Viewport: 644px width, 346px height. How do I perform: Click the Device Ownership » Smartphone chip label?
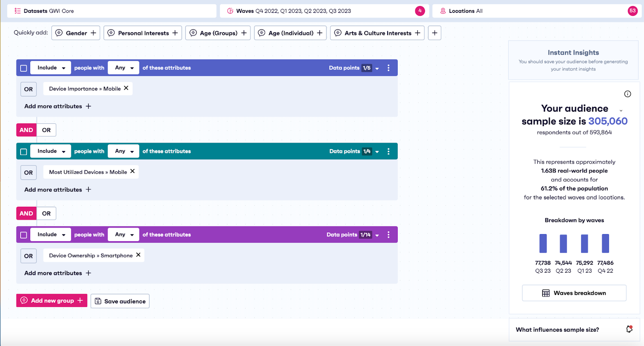click(91, 255)
